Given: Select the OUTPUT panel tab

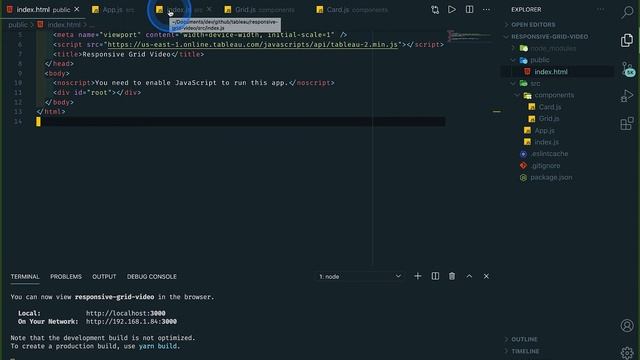Looking at the screenshot, I should [x=104, y=276].
